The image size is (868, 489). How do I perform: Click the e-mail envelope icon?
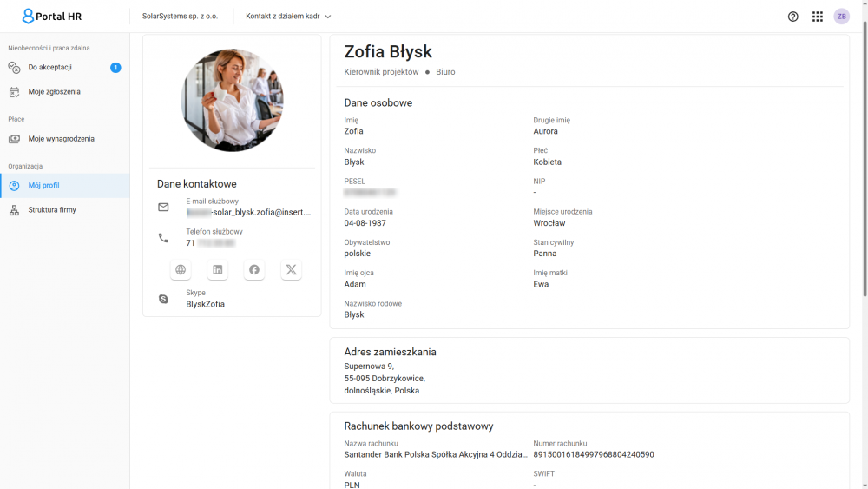(x=163, y=208)
